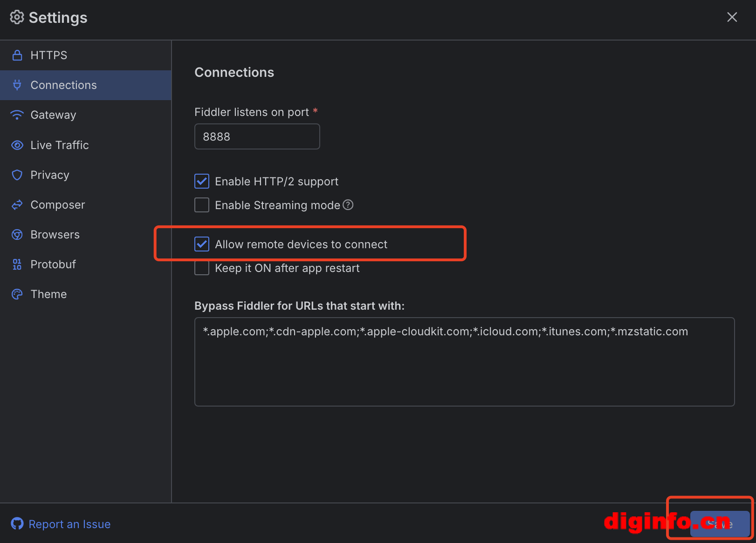756x543 pixels.
Task: Select the Connections tab
Action: point(86,85)
